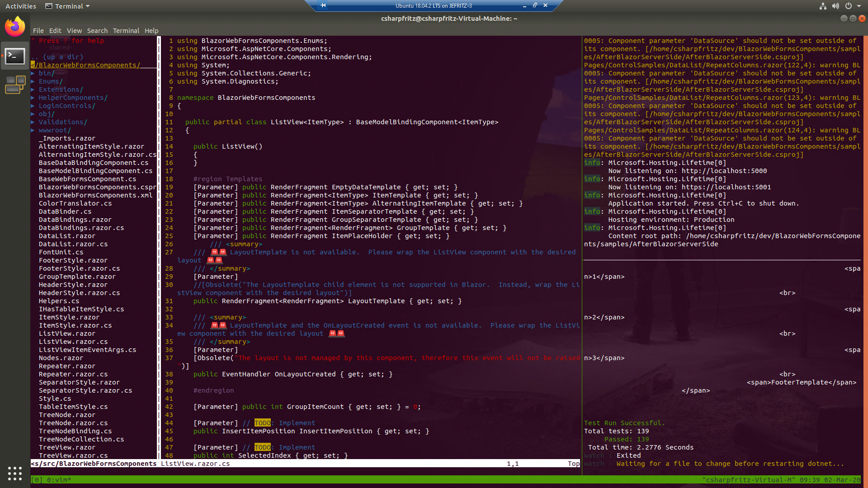Click the network status icon in top-right
Screen dimensions: 868x488
822,6
